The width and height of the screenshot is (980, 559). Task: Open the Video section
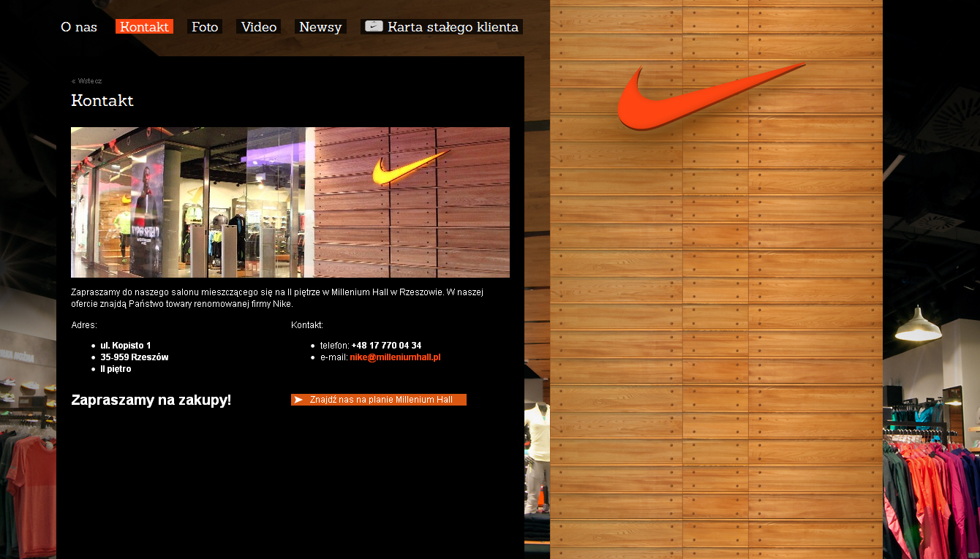pos(259,27)
